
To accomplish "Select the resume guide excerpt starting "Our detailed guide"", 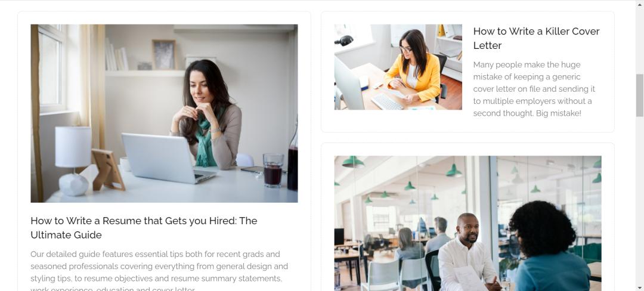I will (159, 271).
